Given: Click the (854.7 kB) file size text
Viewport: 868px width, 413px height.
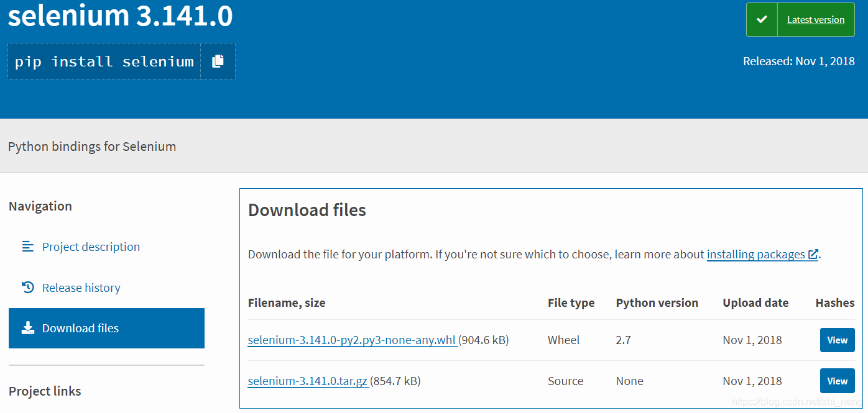Looking at the screenshot, I should pos(395,381).
